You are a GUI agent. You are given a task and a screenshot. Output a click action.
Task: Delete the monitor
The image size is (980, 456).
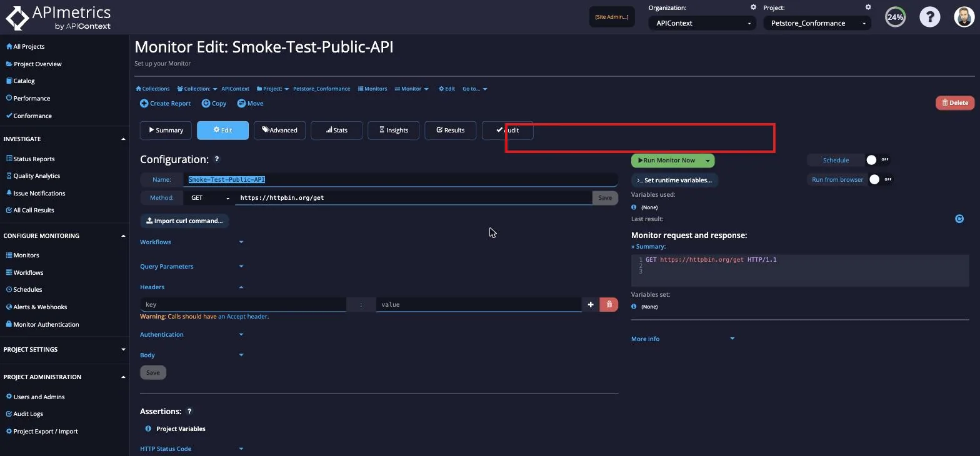coord(954,102)
